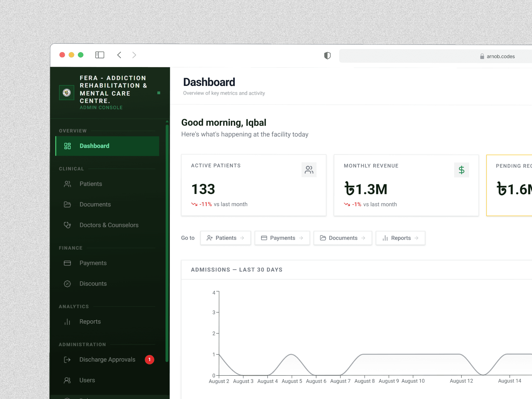
Task: Click the Active Patients stat card
Action: 254,185
